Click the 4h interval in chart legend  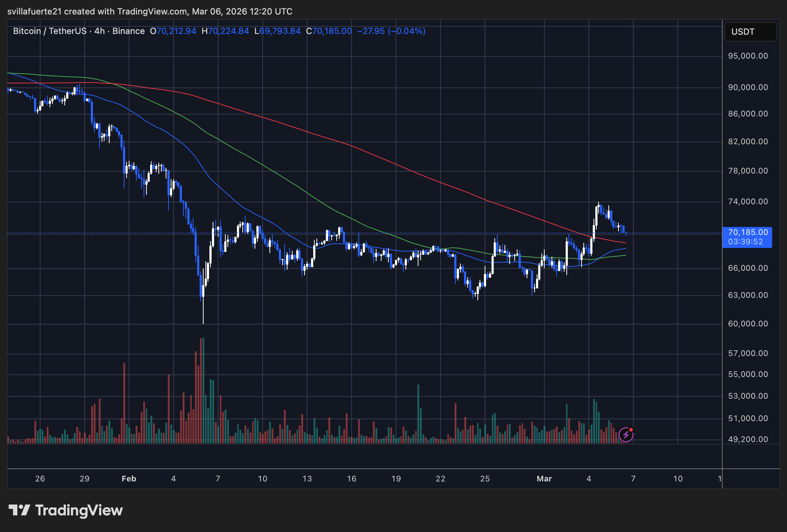click(99, 31)
